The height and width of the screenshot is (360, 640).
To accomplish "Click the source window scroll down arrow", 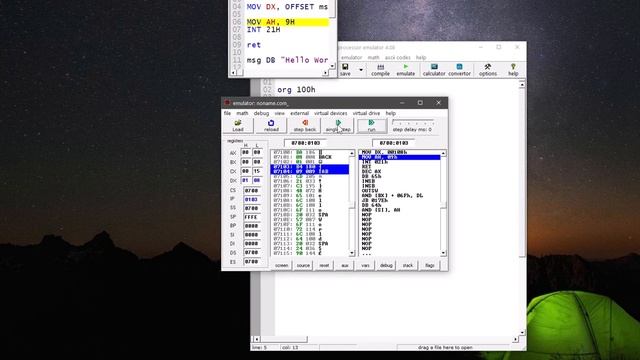I will pyautogui.click(x=333, y=66).
